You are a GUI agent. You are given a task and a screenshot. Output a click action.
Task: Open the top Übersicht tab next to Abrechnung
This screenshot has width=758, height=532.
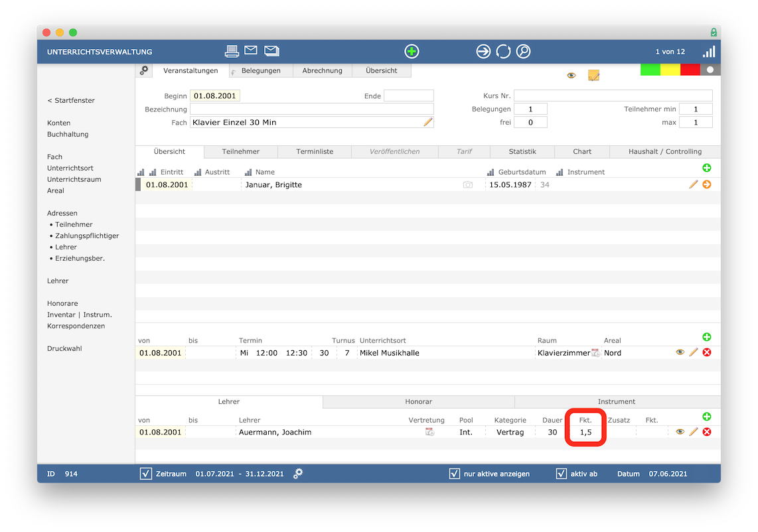[x=382, y=70]
